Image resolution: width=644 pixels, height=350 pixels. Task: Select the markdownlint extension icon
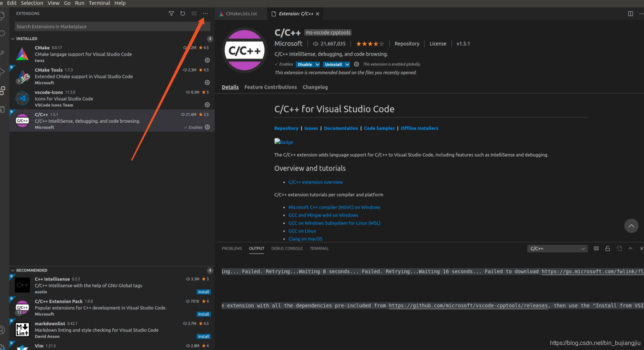[22, 330]
